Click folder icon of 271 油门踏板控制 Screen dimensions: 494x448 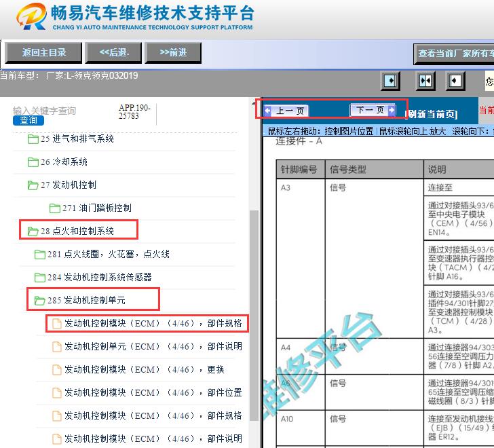[55, 208]
